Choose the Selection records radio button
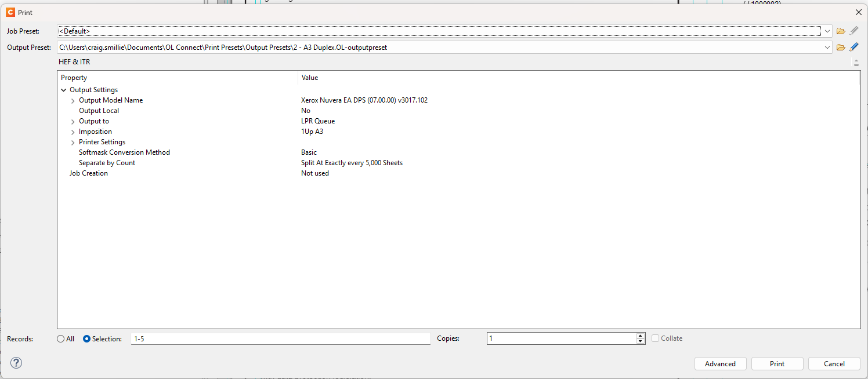The image size is (868, 379). tap(87, 339)
